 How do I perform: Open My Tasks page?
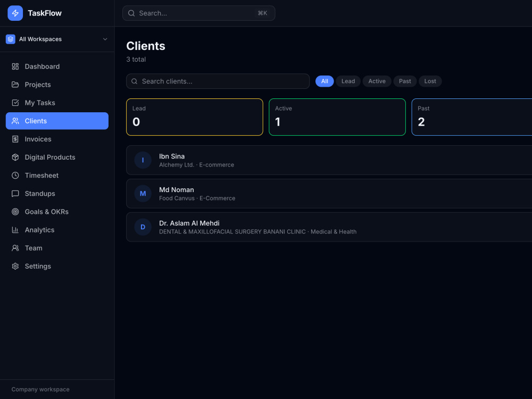[57, 103]
